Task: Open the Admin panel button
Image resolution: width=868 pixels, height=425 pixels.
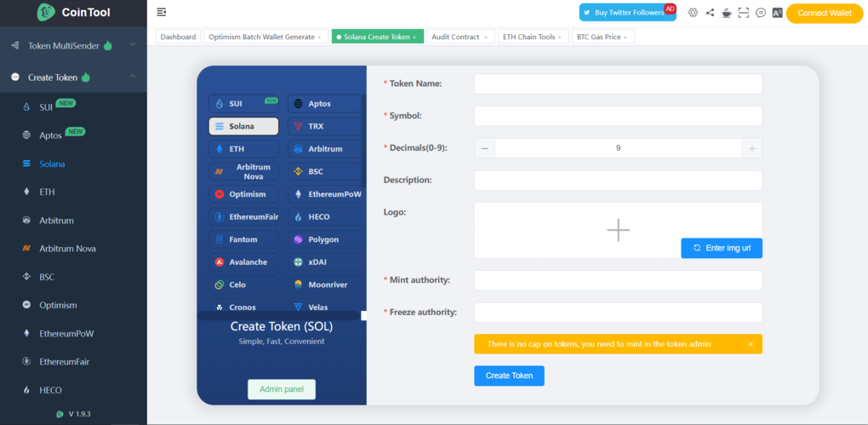Action: tap(281, 389)
